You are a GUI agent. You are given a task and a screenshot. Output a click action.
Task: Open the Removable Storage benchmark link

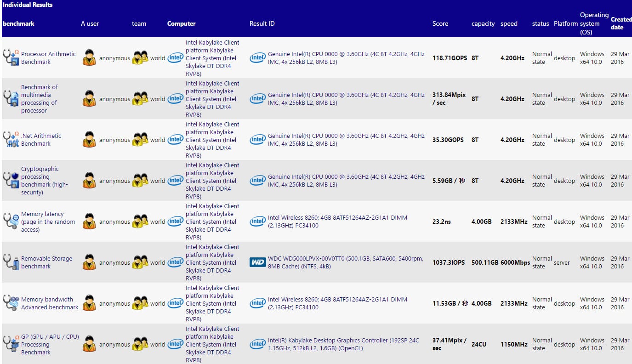tap(46, 262)
